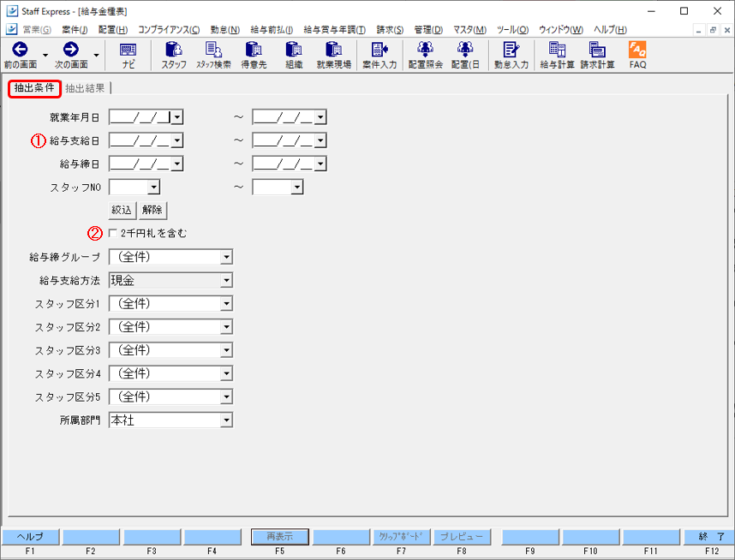The width and height of the screenshot is (735, 560).
Task: Open the コンプライアンス(C) menu
Action: (x=169, y=29)
